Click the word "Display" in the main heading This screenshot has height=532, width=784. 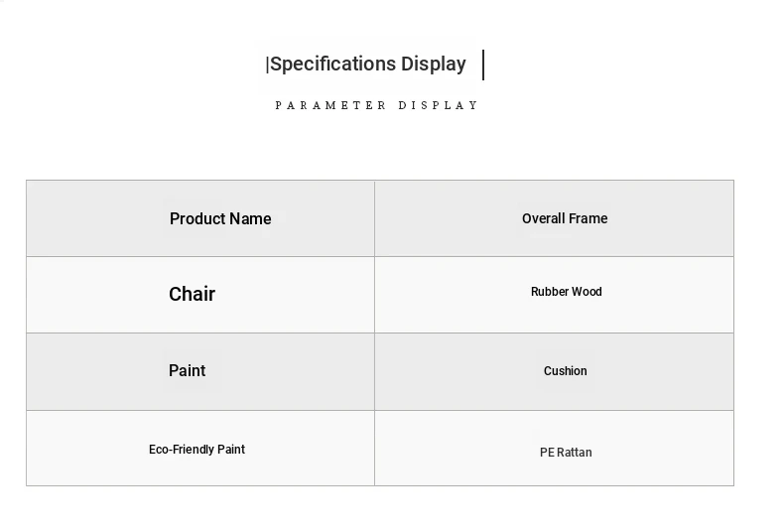click(x=434, y=65)
